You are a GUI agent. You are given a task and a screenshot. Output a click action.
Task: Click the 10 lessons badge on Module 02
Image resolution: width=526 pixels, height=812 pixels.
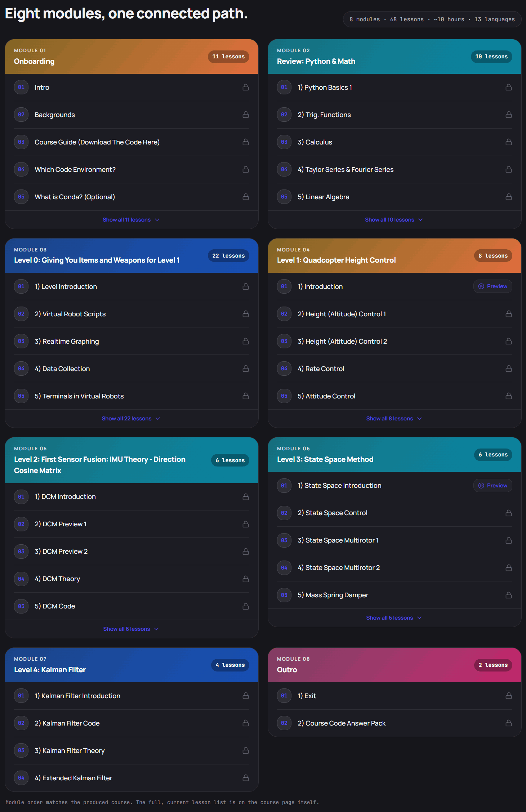(x=491, y=57)
